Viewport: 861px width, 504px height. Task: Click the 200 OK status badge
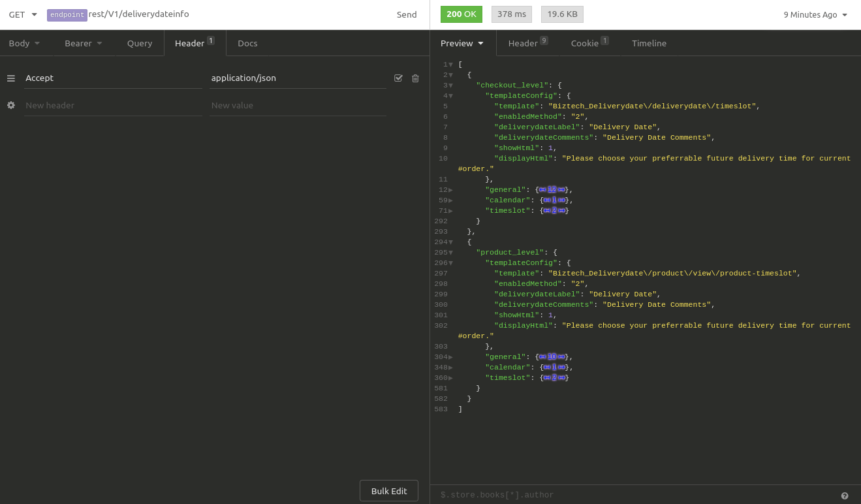coord(461,13)
